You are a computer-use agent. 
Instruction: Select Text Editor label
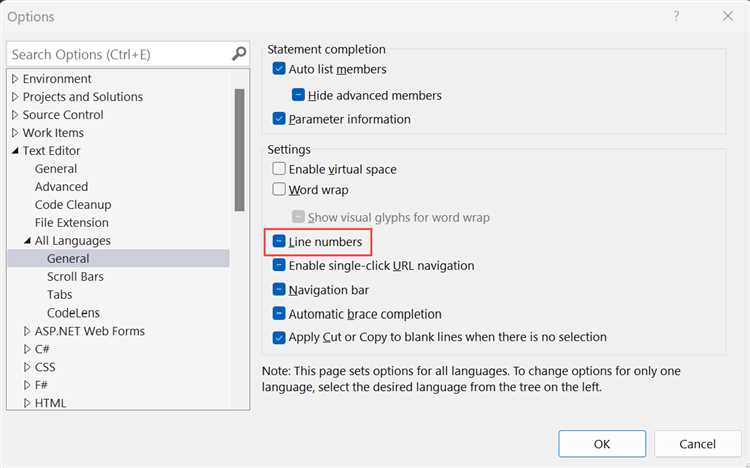point(51,151)
